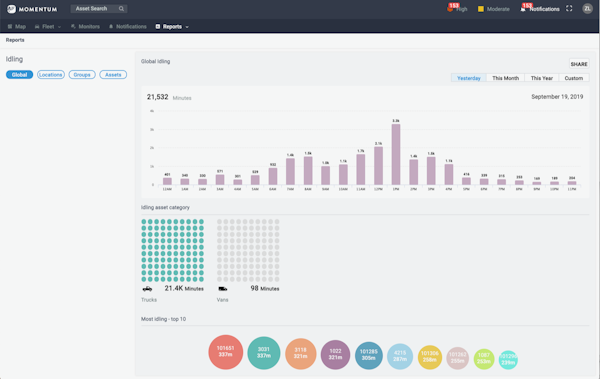Select the teal 3031 bubble
Screen dimensions: 600x379
(x=264, y=353)
